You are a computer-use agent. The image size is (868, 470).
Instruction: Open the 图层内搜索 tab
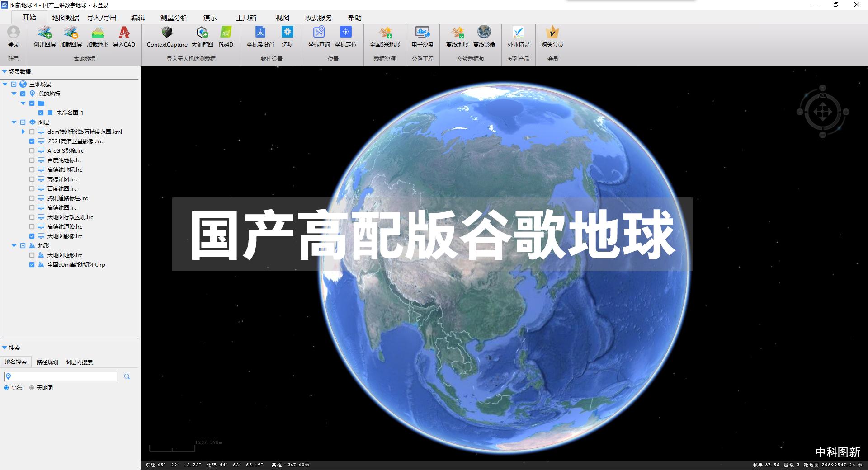pos(79,362)
